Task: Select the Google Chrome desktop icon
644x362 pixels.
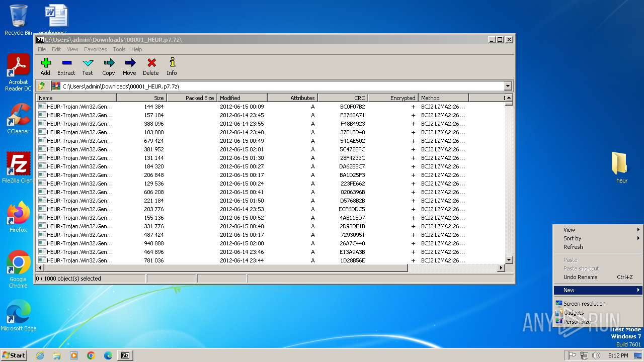Action: [18, 269]
